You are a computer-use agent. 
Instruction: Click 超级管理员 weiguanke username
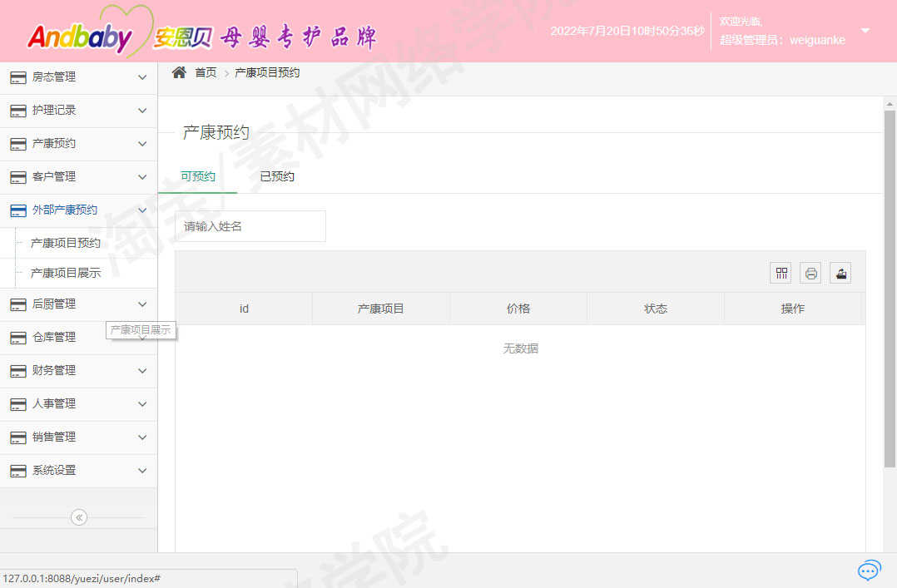pyautogui.click(x=782, y=40)
